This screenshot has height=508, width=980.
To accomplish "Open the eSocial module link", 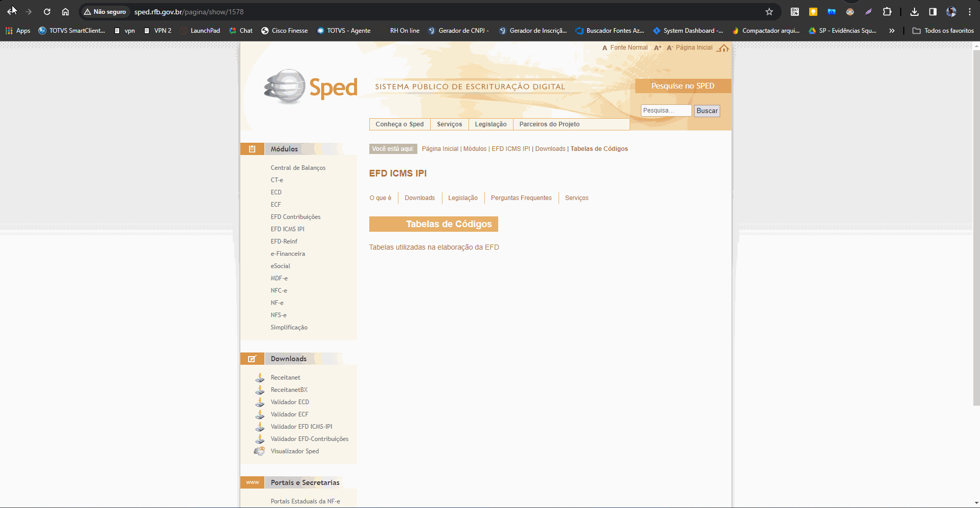I will pyautogui.click(x=280, y=266).
